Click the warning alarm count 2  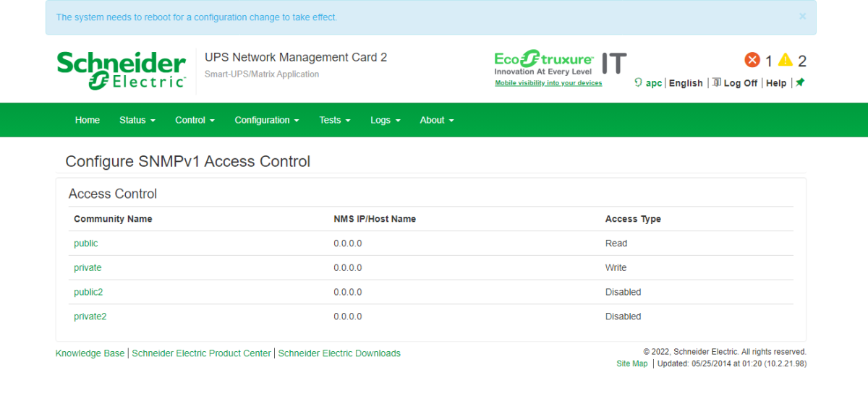(802, 61)
